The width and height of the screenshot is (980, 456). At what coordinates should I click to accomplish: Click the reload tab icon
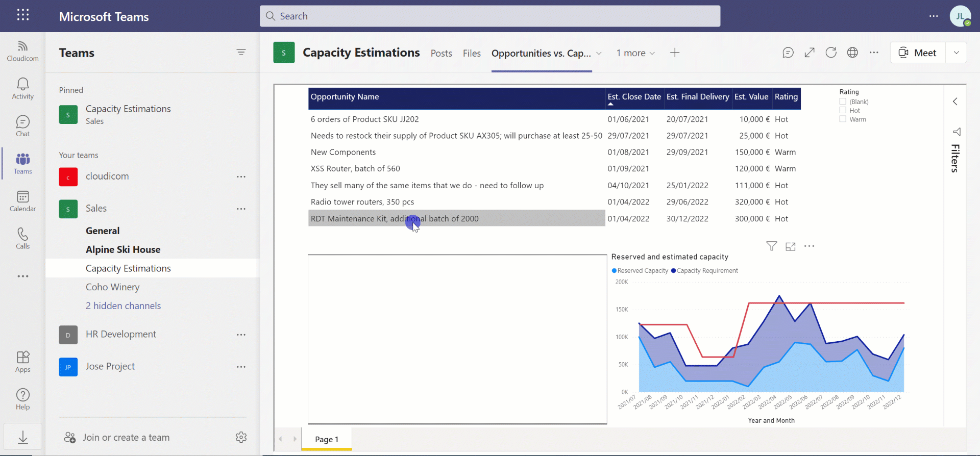(x=831, y=53)
